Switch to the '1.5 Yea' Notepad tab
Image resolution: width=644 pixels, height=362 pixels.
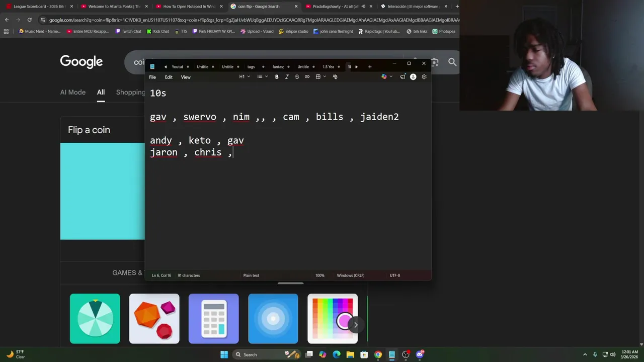tap(329, 67)
